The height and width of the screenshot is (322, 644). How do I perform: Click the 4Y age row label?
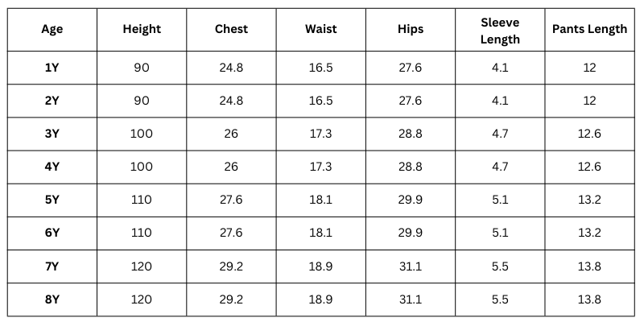tap(52, 167)
